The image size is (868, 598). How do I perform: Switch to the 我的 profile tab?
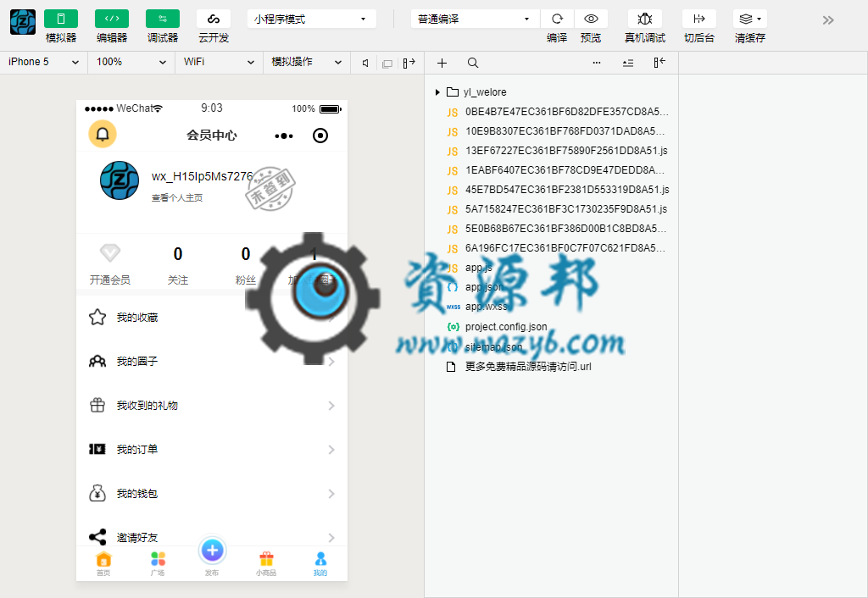(x=320, y=564)
